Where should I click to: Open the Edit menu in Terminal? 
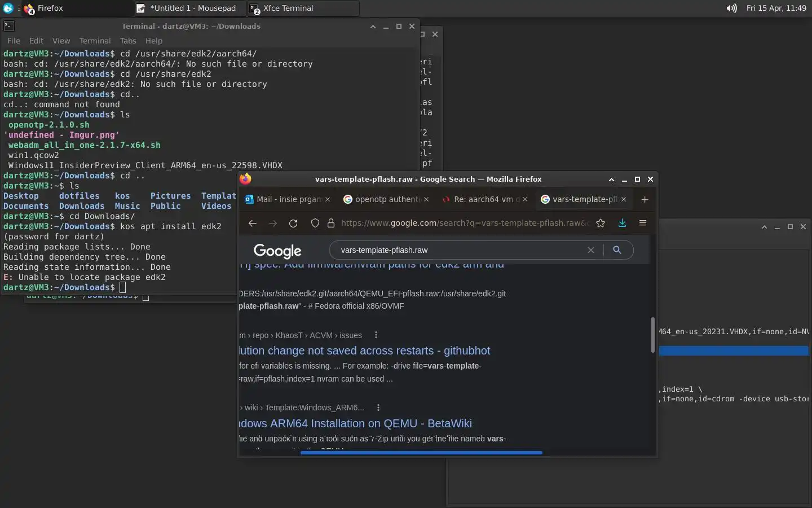[36, 41]
